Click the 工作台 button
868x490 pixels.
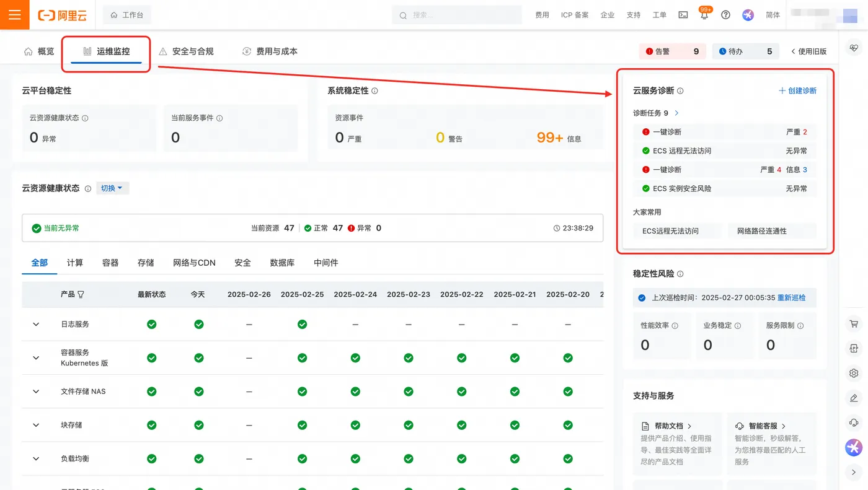tap(126, 15)
